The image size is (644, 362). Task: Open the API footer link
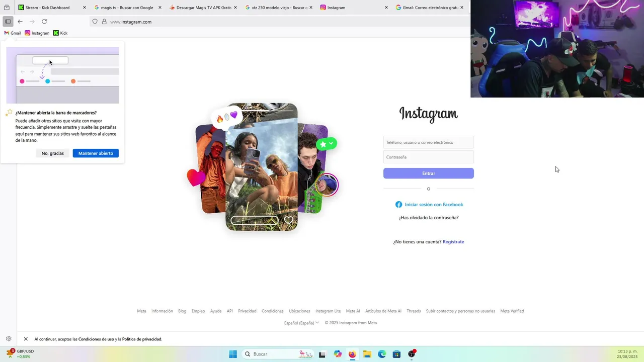pyautogui.click(x=229, y=311)
